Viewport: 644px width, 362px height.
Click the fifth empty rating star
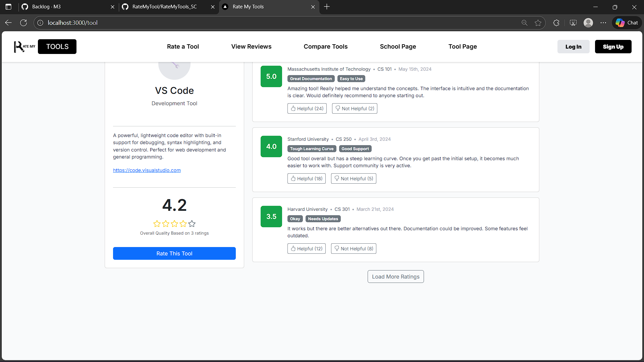pyautogui.click(x=192, y=224)
